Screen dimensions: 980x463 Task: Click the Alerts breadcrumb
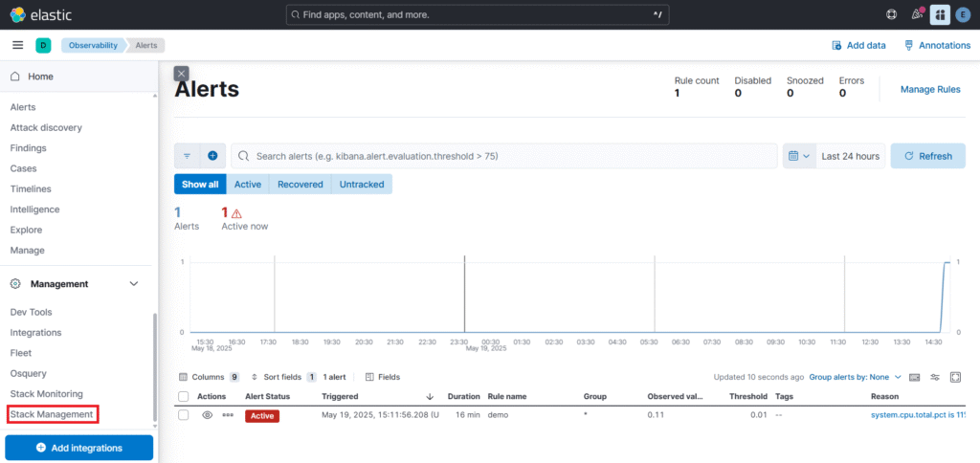pos(146,45)
